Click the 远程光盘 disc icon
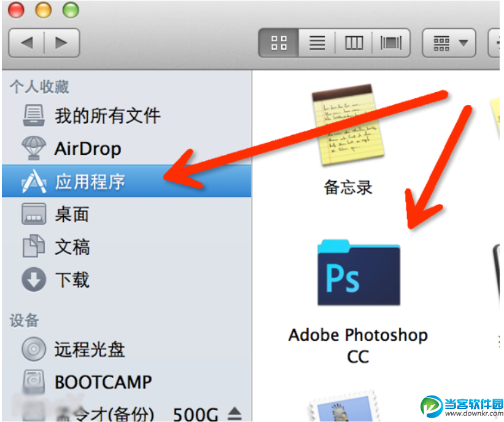The height and width of the screenshot is (422, 504). (33, 349)
